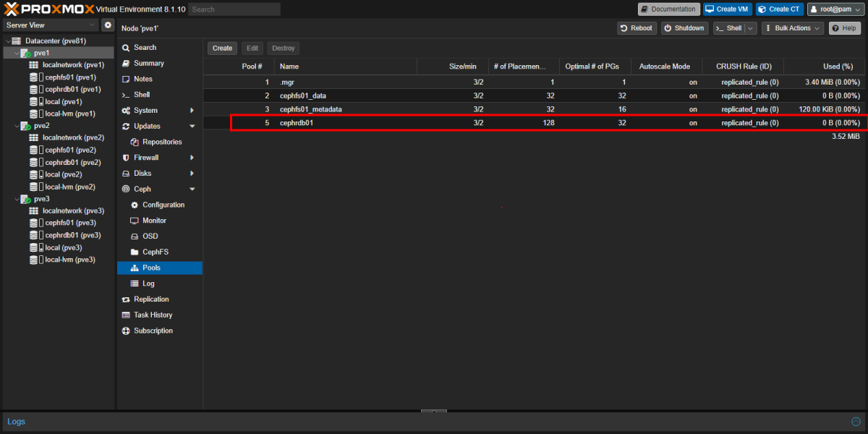Collapse the Ceph submenu arrow
868x434 pixels.
[x=192, y=189]
